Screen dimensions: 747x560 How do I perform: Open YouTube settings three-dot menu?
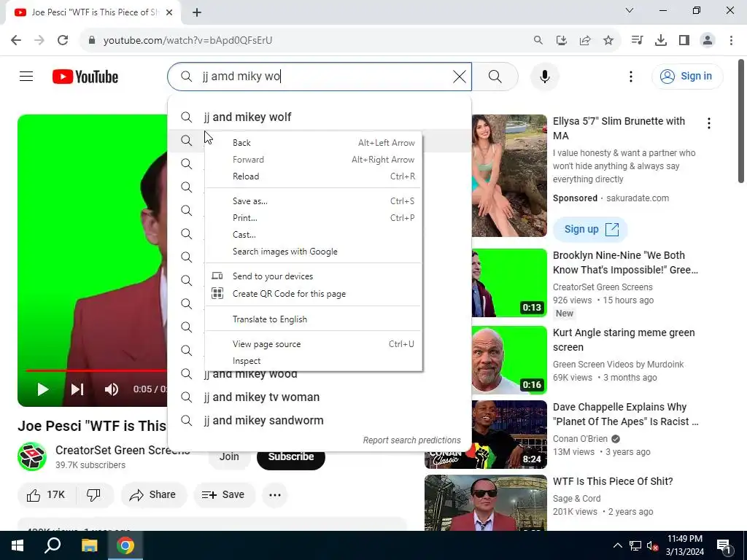(x=631, y=76)
